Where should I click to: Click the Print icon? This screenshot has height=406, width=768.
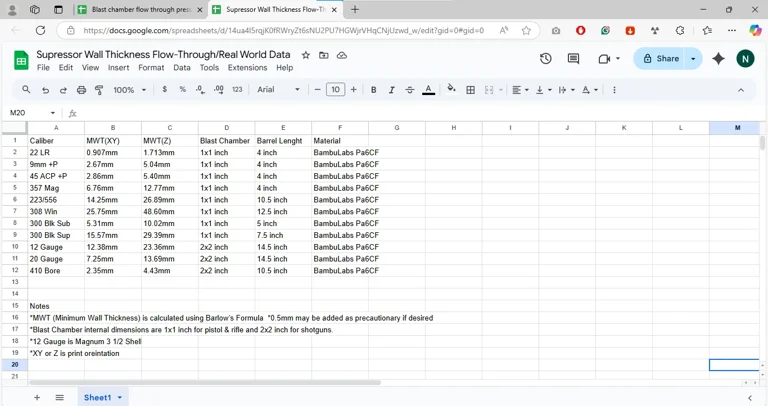81,90
